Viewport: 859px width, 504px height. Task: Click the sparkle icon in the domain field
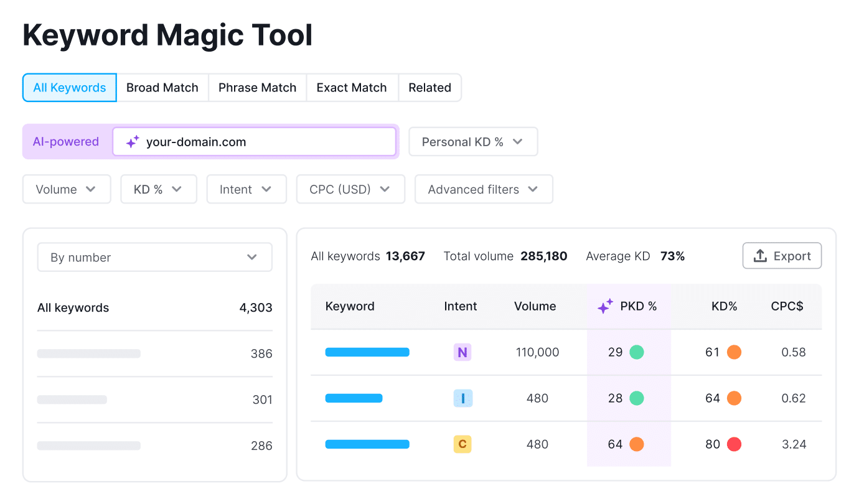coord(133,142)
